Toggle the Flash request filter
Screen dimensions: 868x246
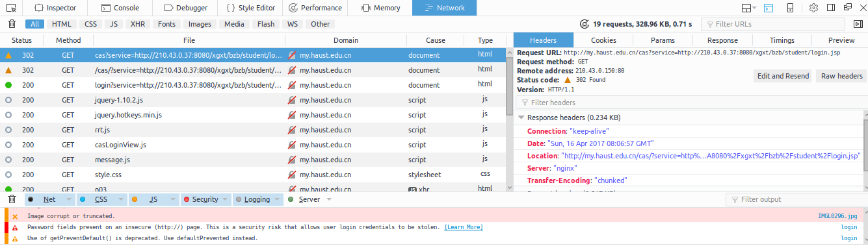click(x=266, y=24)
